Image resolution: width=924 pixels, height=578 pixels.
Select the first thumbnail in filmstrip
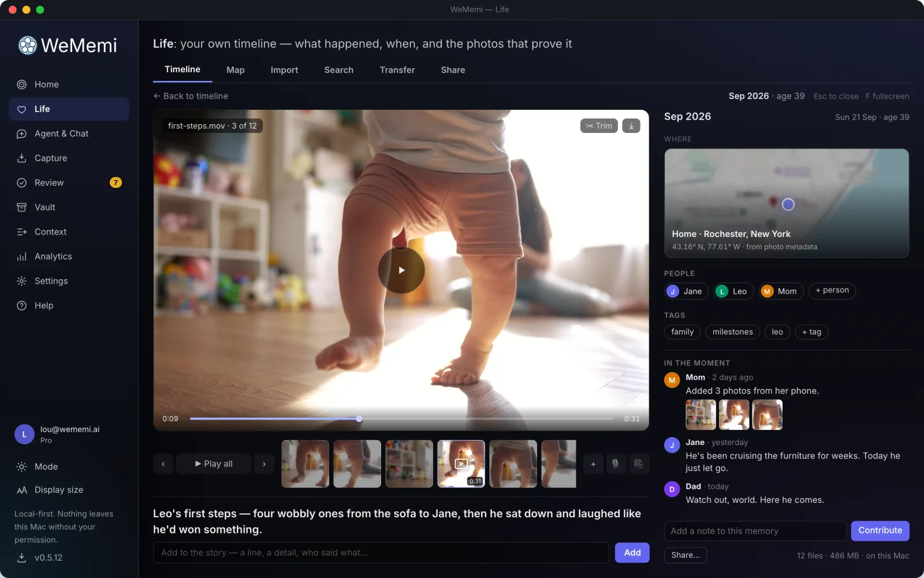305,464
